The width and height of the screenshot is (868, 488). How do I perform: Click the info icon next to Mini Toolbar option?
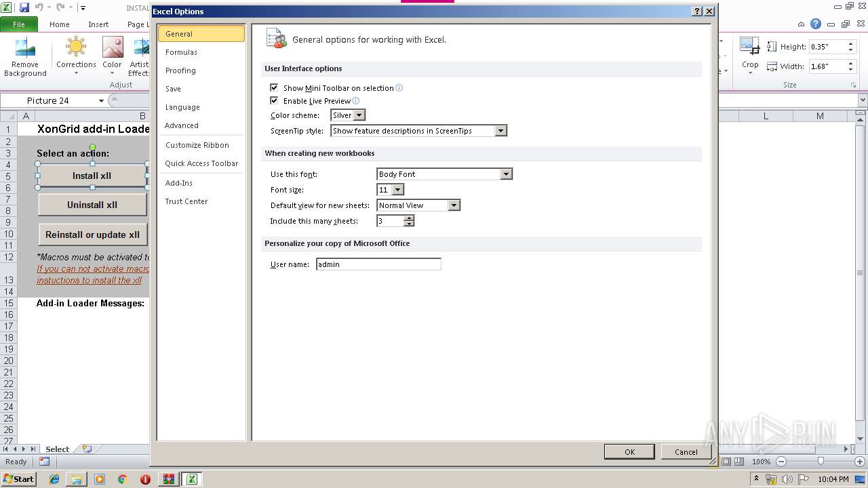pyautogui.click(x=399, y=88)
